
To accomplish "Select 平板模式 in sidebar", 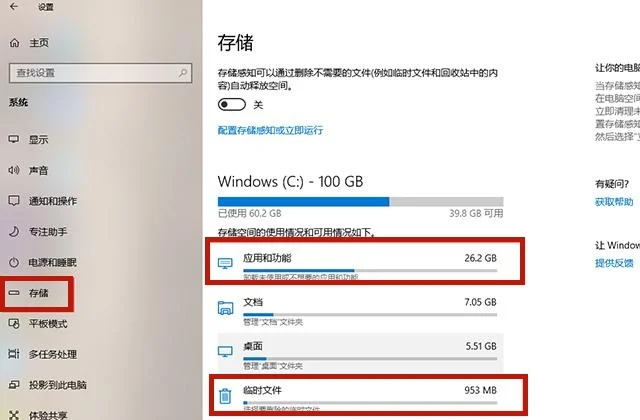I will tap(48, 324).
